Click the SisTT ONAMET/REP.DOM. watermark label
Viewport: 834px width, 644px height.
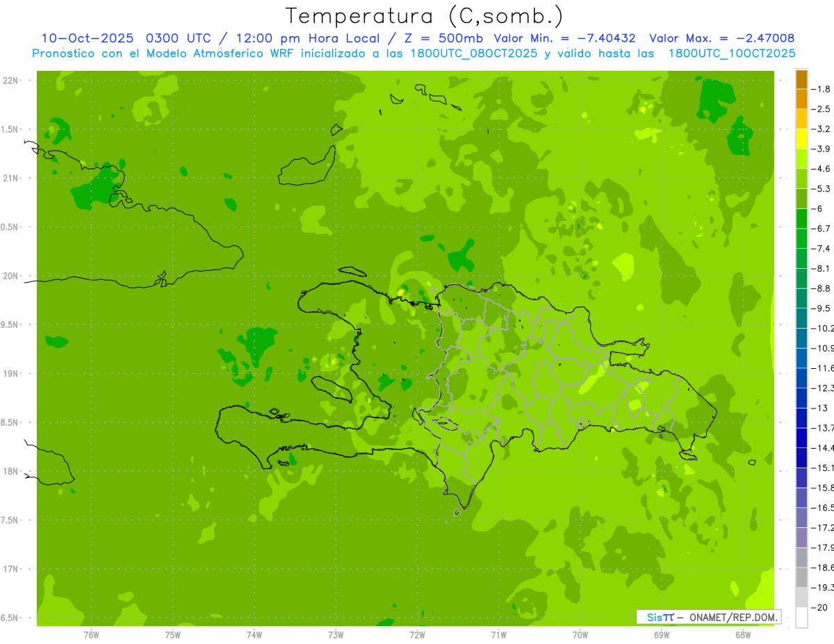[708, 617]
